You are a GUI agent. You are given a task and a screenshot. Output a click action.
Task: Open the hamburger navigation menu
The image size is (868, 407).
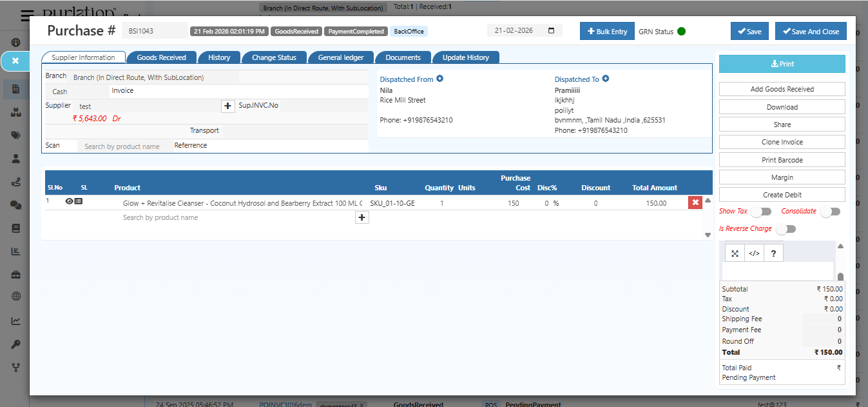(26, 15)
